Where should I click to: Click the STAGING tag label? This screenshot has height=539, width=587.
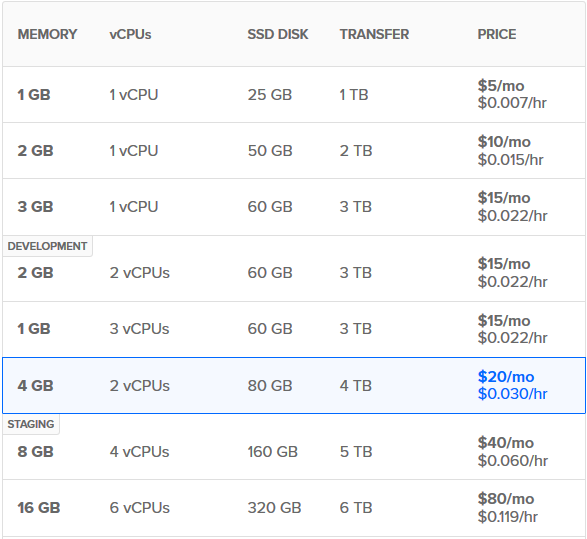[x=31, y=424]
